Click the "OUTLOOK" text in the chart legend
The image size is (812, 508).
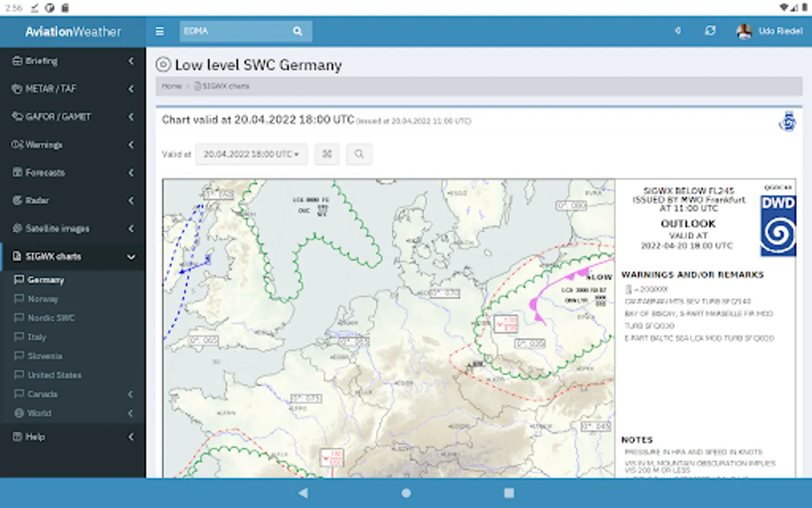(x=688, y=224)
